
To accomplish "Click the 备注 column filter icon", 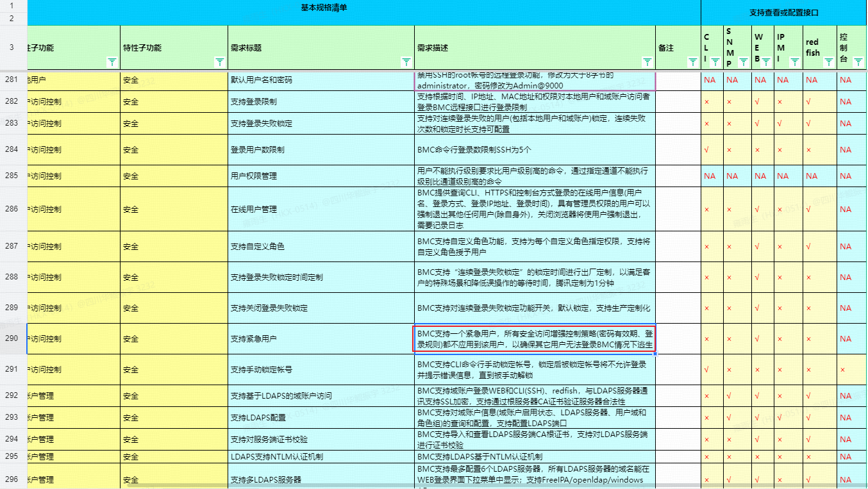I will [692, 62].
